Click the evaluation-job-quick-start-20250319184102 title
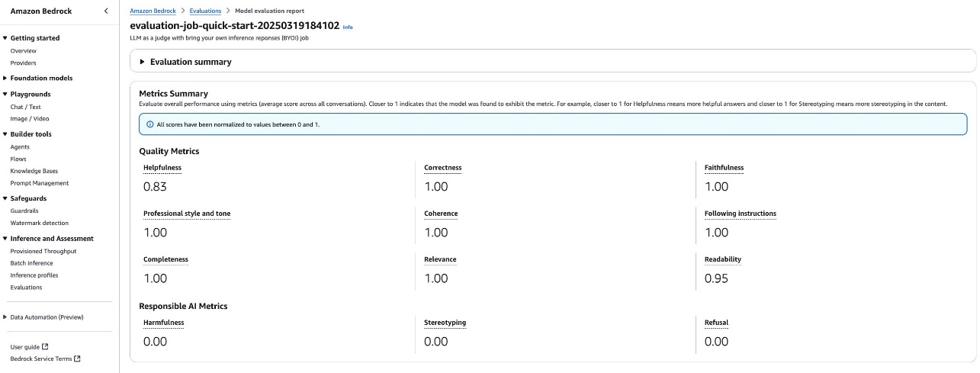Viewport: 980px width, 373px height. [235, 26]
